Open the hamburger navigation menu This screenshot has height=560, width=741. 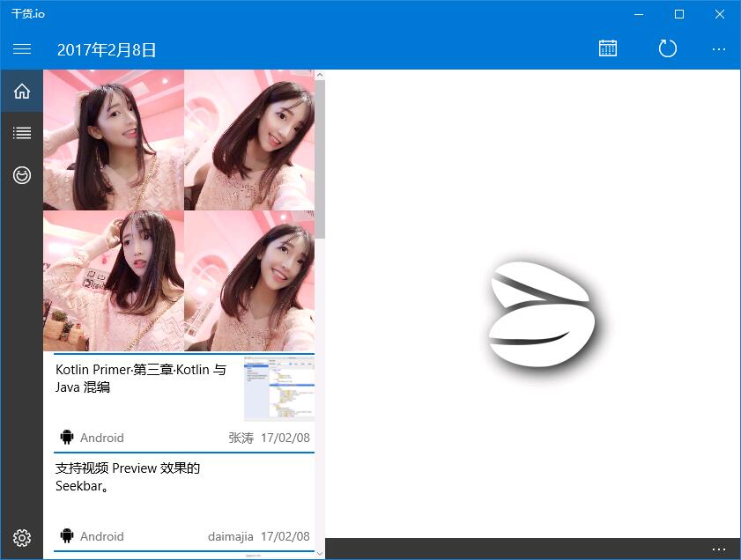[22, 49]
